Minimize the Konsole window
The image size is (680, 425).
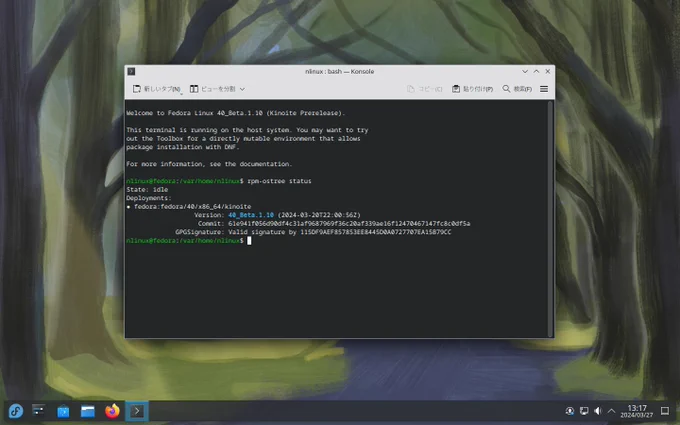click(525, 71)
